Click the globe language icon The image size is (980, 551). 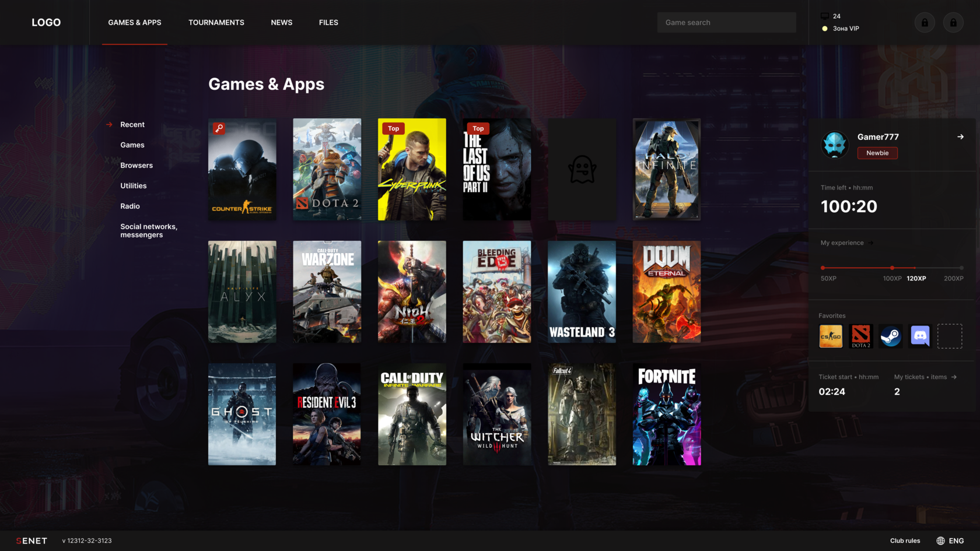coord(940,541)
